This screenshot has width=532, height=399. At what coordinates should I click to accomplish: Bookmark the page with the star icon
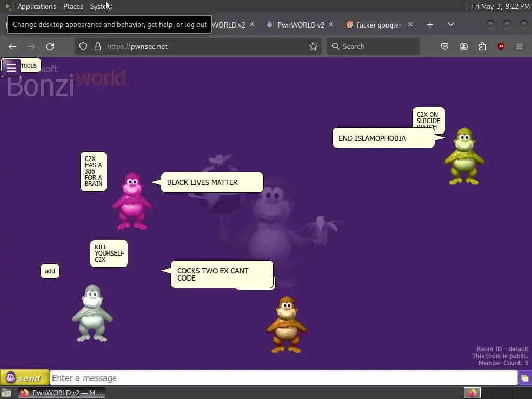click(313, 46)
